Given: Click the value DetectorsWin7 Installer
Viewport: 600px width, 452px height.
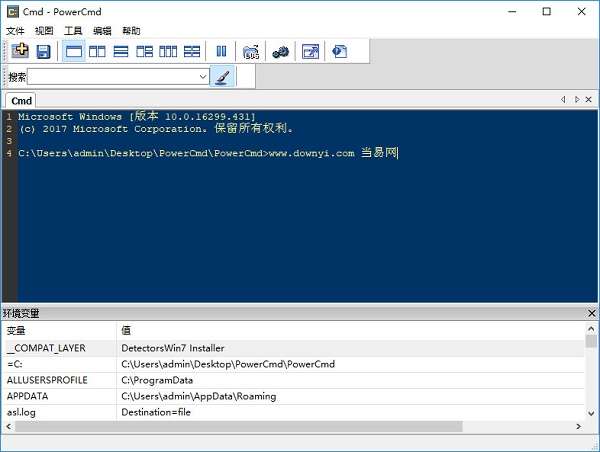Looking at the screenshot, I should click(x=173, y=348).
